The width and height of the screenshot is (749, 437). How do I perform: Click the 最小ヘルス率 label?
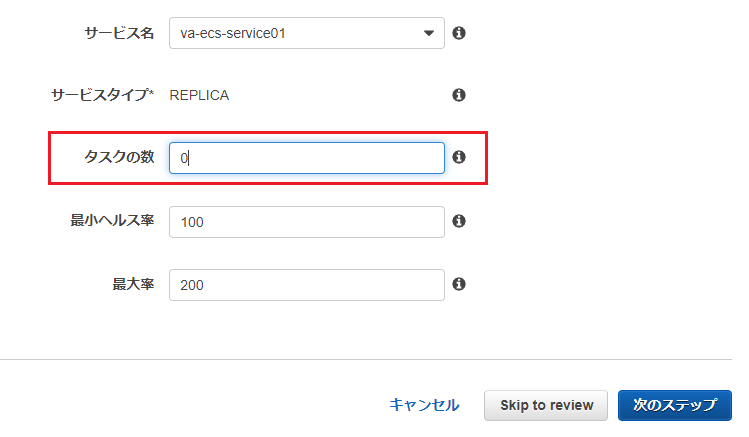(112, 221)
